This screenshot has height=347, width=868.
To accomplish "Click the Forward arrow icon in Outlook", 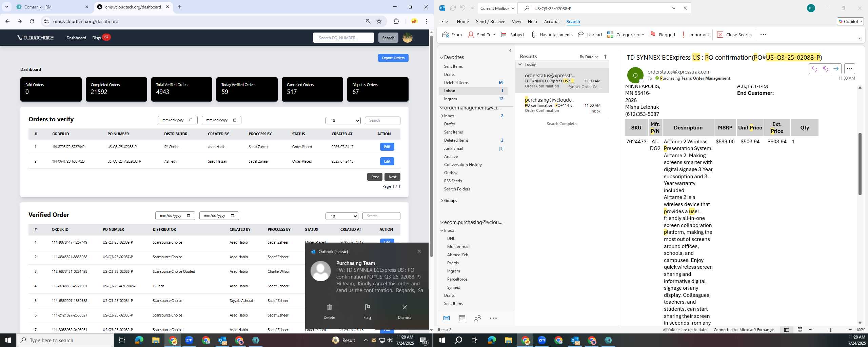I will [x=836, y=69].
